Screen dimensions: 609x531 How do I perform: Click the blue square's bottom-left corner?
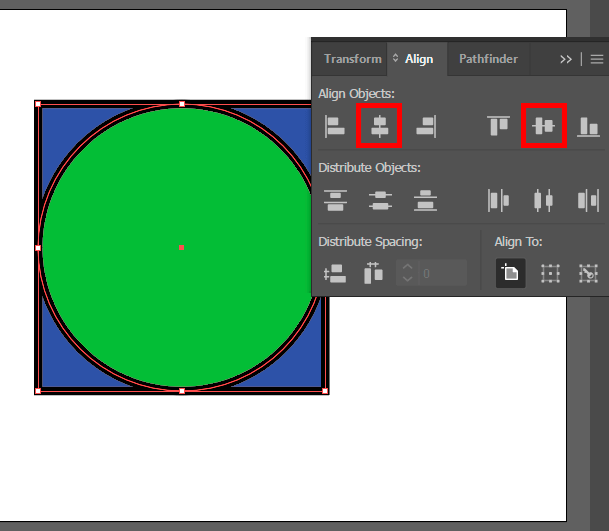[x=38, y=391]
